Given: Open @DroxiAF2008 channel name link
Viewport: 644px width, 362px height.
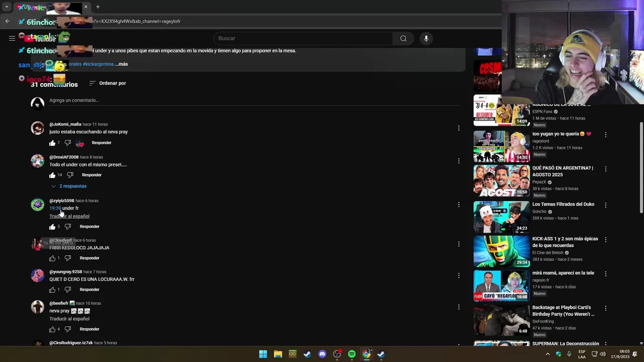Looking at the screenshot, I should tap(64, 157).
